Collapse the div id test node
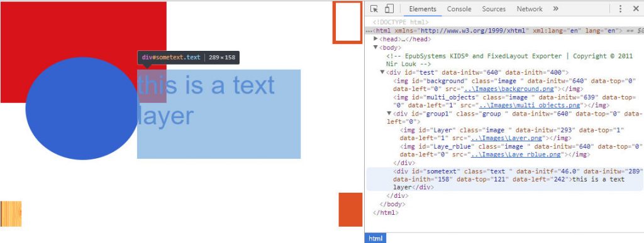This screenshot has height=243, width=644. (382, 72)
